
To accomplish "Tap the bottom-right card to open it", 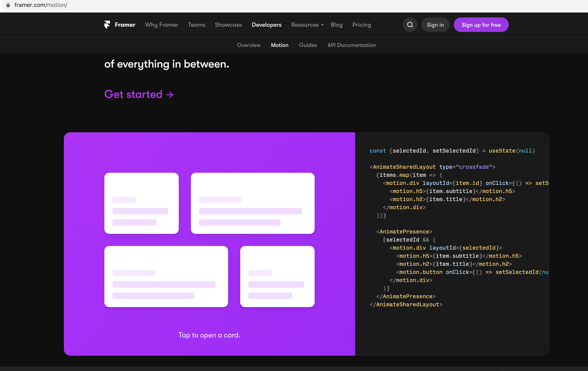I will click(x=277, y=277).
